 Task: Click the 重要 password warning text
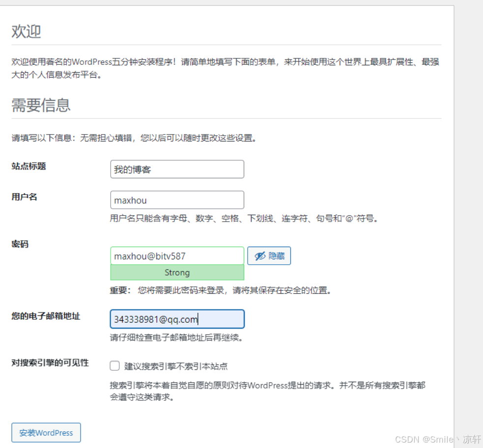click(x=221, y=290)
